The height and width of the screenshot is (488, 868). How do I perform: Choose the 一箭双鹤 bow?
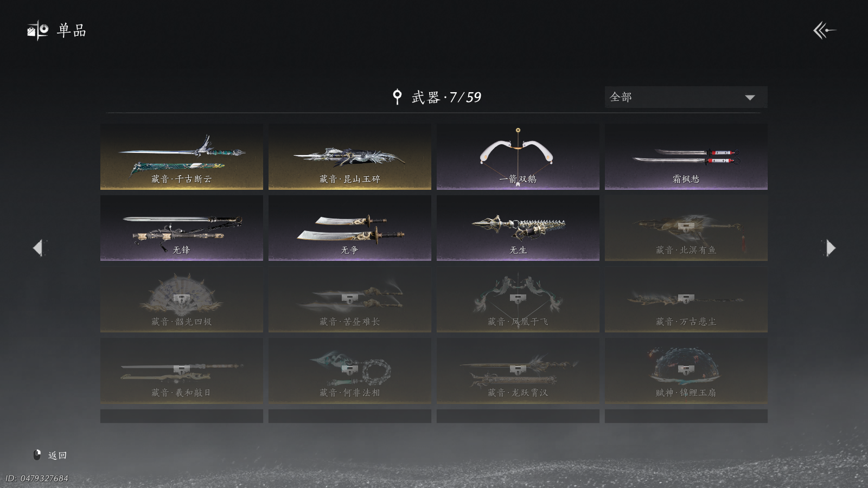(x=518, y=157)
